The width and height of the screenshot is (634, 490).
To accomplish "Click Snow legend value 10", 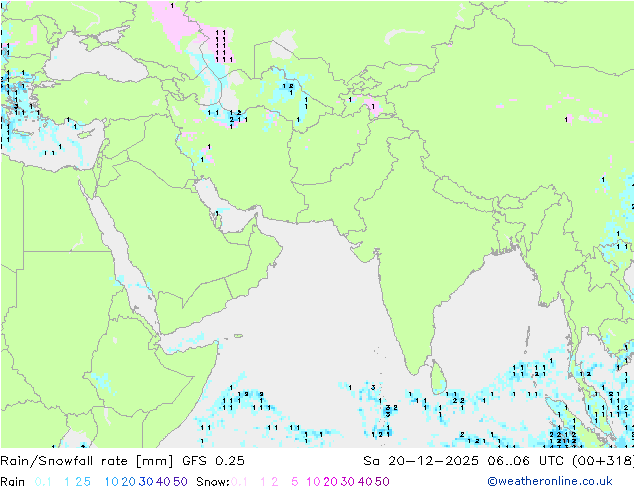I will (313, 482).
